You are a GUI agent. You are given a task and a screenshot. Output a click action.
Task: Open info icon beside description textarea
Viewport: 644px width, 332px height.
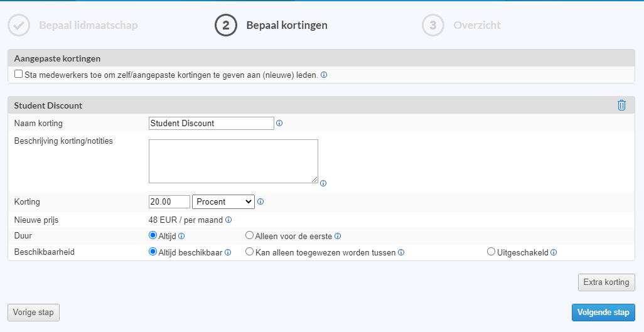pyautogui.click(x=323, y=183)
